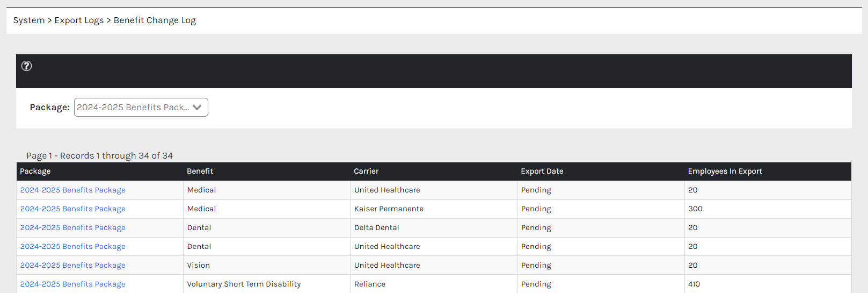The width and height of the screenshot is (868, 293).
Task: Open package link for Medical United Healthcare row
Action: 73,190
